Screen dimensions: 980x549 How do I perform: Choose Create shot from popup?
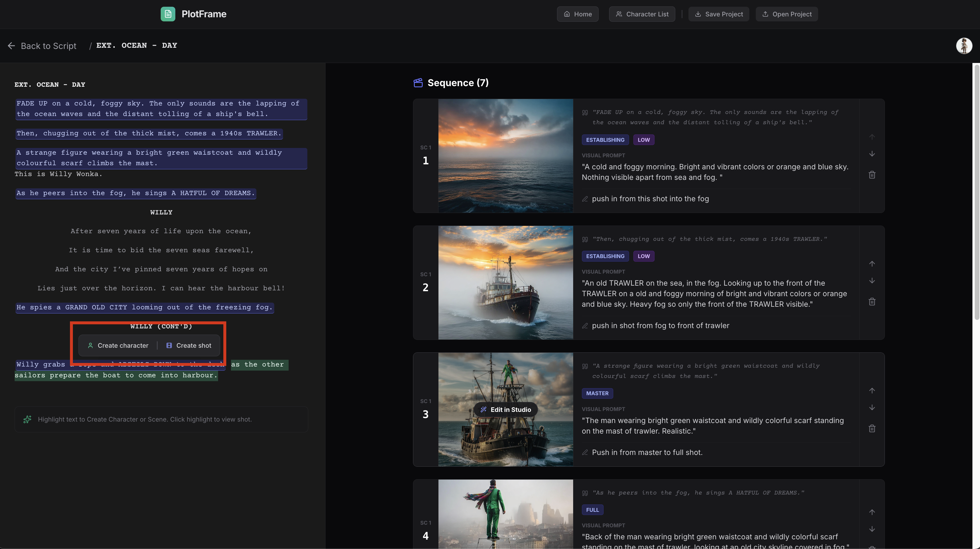pyautogui.click(x=189, y=345)
